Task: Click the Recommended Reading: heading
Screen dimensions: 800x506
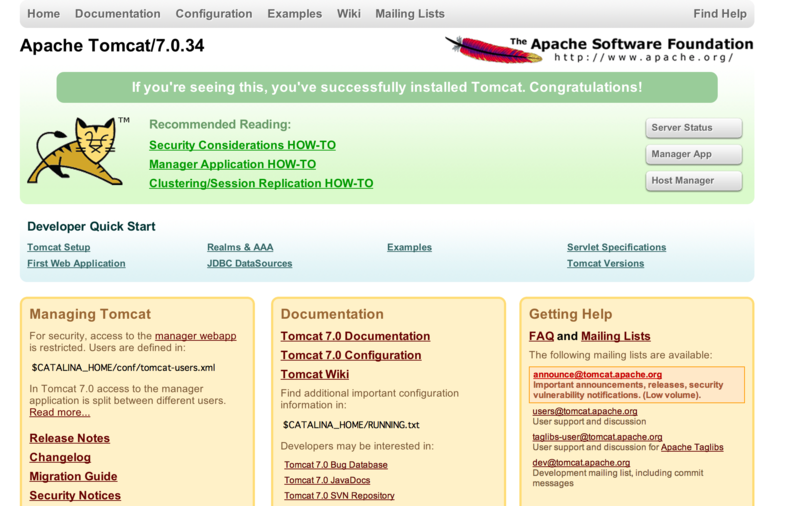Action: point(220,124)
